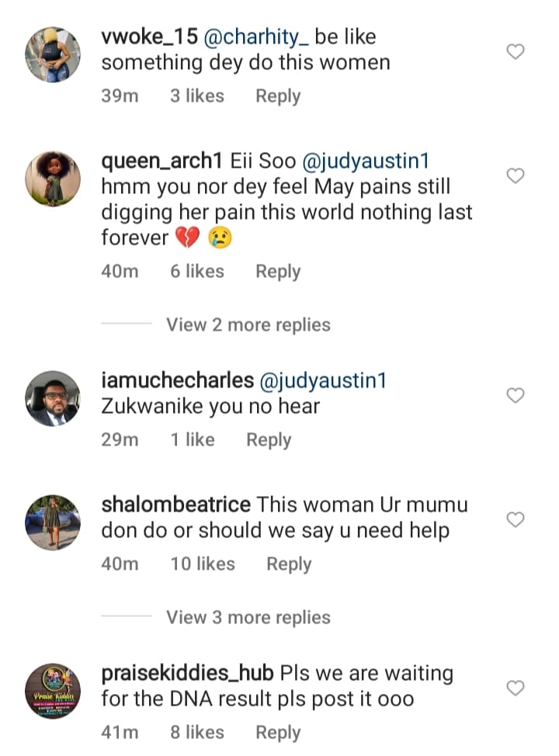View the 10 likes on shalombeatrice's comment
The width and height of the screenshot is (559, 756).
point(203,564)
